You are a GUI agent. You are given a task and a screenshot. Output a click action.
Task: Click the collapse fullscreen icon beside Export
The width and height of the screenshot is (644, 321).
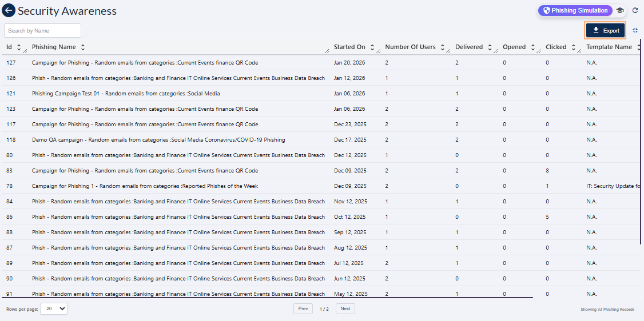(635, 30)
